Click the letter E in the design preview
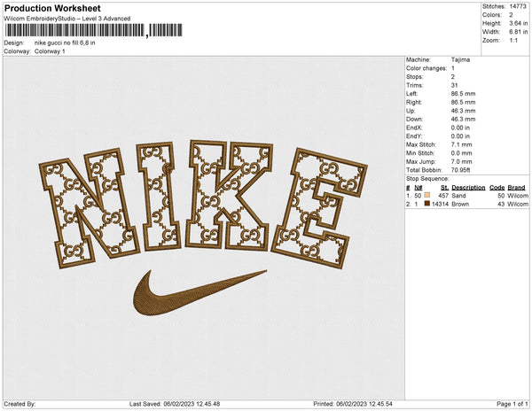The width and height of the screenshot is (532, 411). 319,207
